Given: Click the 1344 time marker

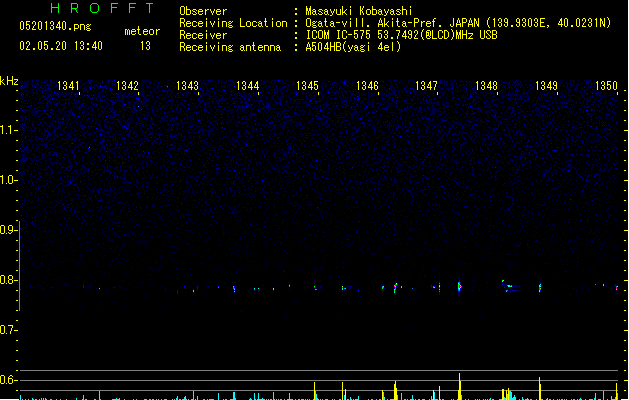Looking at the screenshot, I should pos(248,86).
